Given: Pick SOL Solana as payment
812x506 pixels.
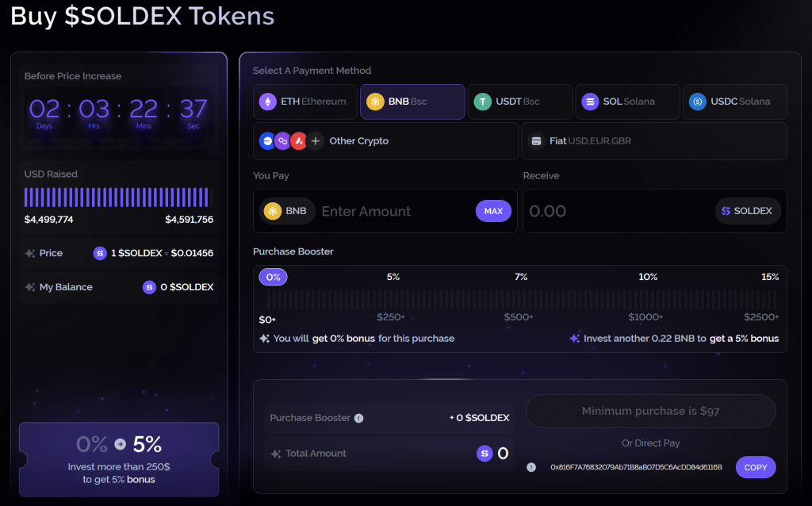Looking at the screenshot, I should 627,102.
